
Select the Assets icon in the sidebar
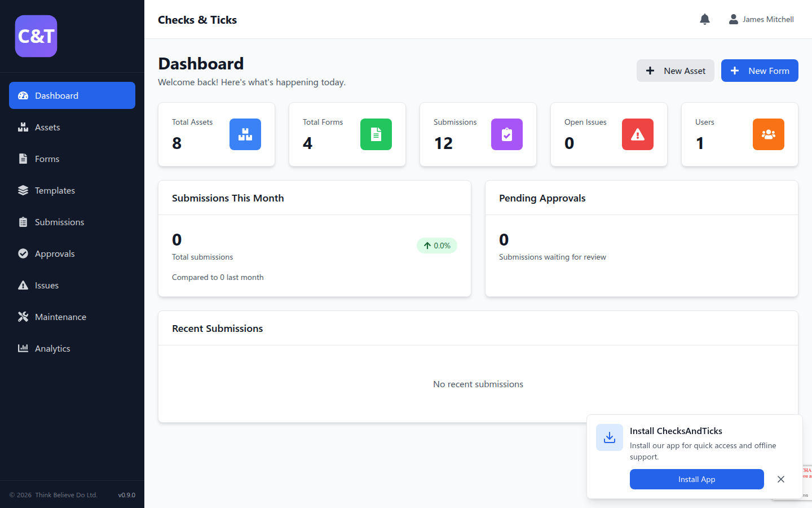click(x=23, y=127)
